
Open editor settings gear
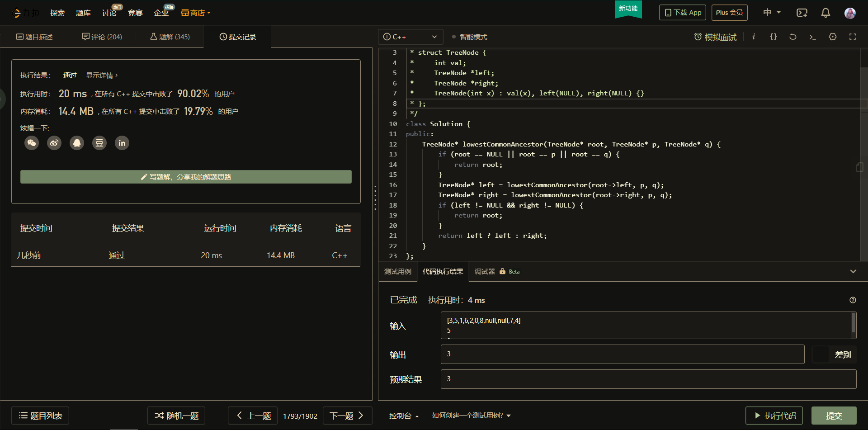click(x=833, y=37)
